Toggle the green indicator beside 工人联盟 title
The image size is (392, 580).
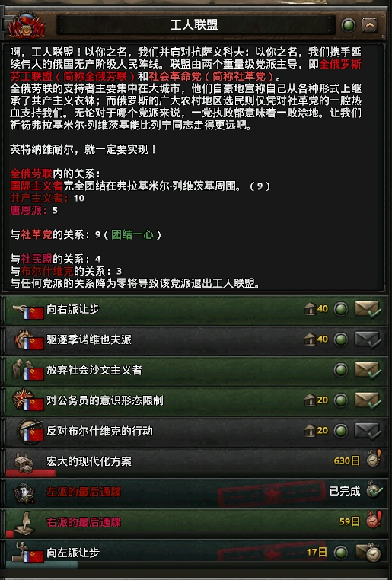tap(348, 26)
